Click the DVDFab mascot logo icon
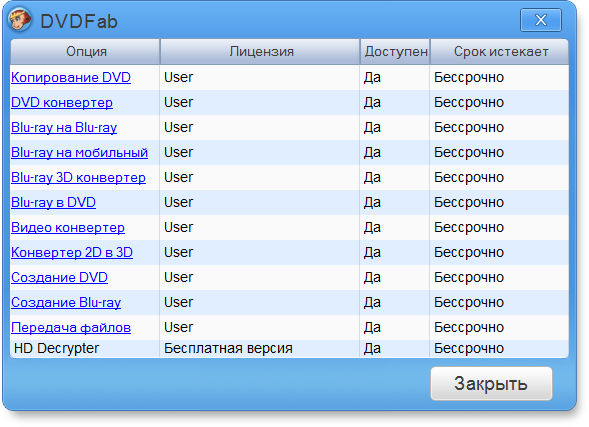The height and width of the screenshot is (427, 589). pyautogui.click(x=20, y=20)
